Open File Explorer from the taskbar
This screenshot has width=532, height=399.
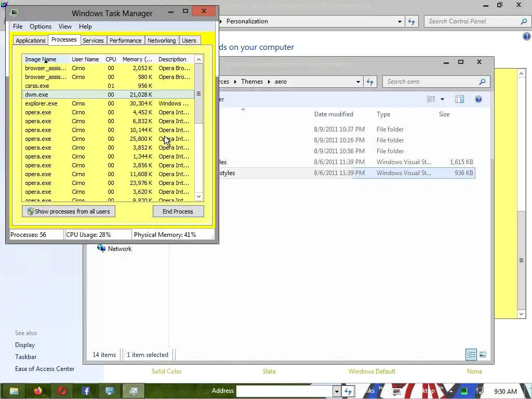click(14, 391)
